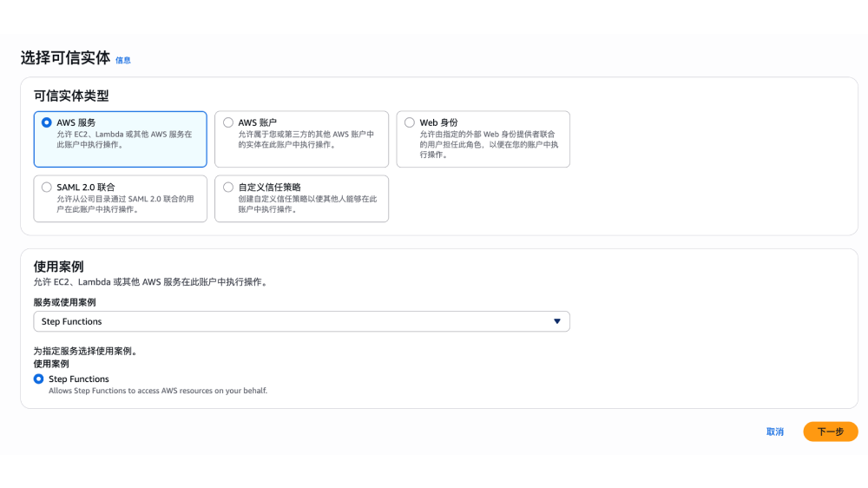
Task: Click the 选择可信实体 page heading
Action: pyautogui.click(x=65, y=58)
